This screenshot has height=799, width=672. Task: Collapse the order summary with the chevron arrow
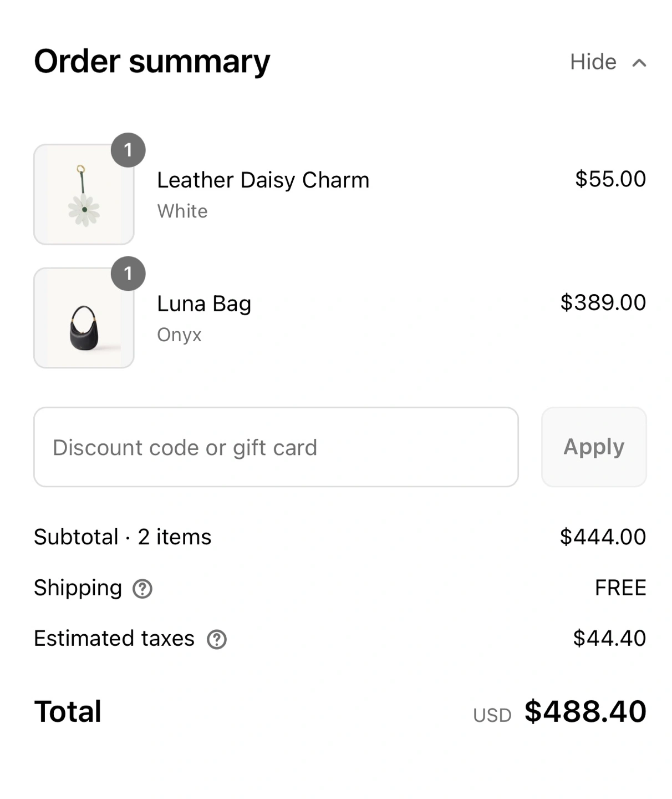(x=639, y=63)
